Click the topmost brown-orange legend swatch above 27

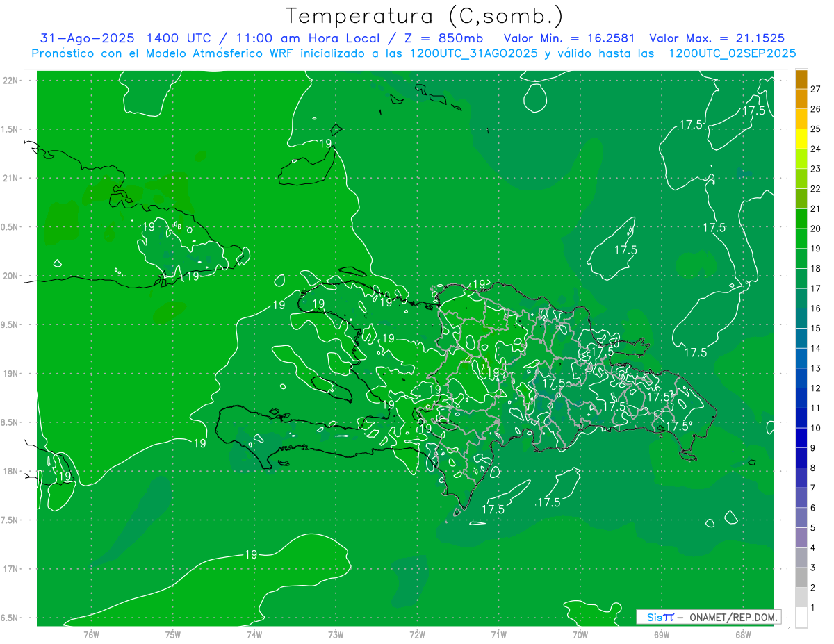[x=801, y=79]
